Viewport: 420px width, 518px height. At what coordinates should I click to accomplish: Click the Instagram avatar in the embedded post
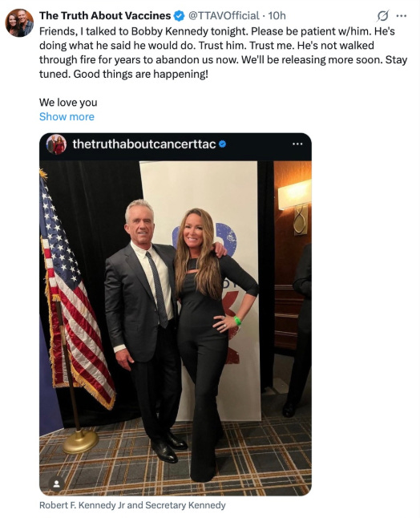pos(56,144)
